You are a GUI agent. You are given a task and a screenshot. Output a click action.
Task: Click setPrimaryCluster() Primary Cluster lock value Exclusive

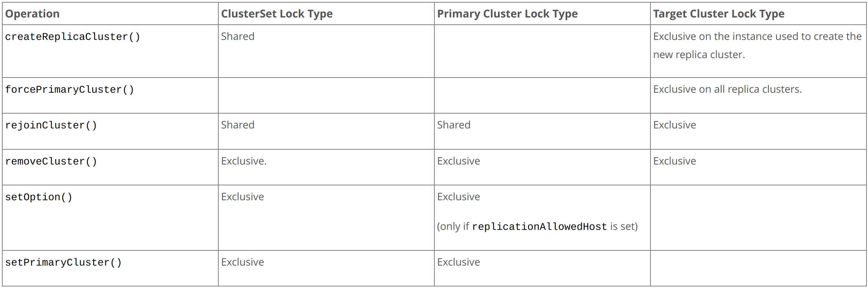click(458, 262)
